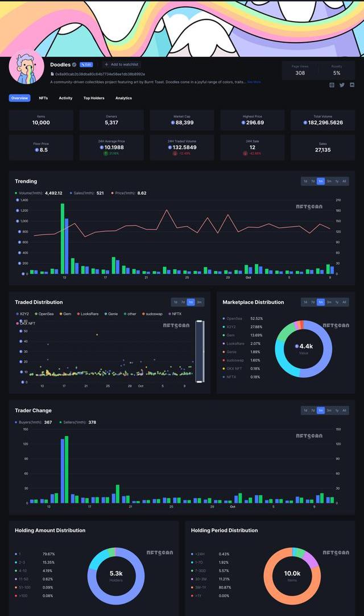Toggle Price(1mth) line in Trending legend
Screen dimensions: 364x616
pos(129,194)
